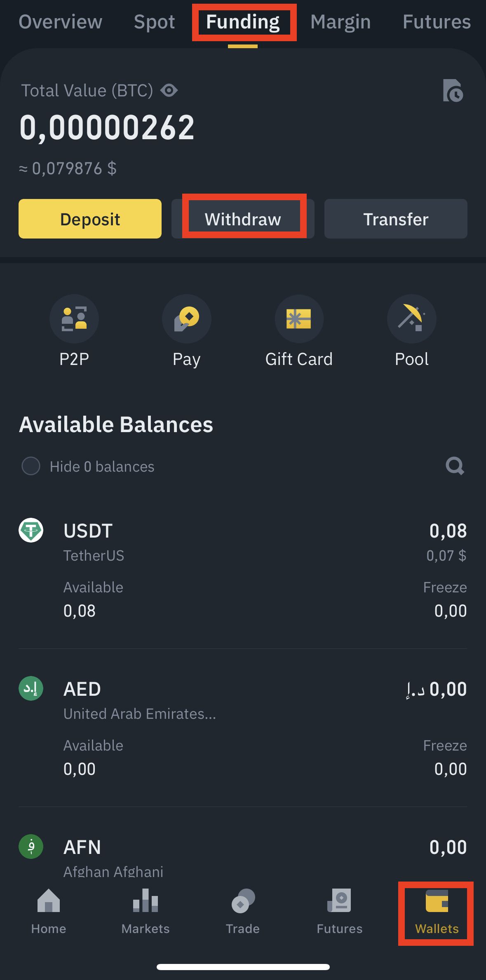486x980 pixels.
Task: Go to Home in bottom navigation
Action: tap(49, 911)
